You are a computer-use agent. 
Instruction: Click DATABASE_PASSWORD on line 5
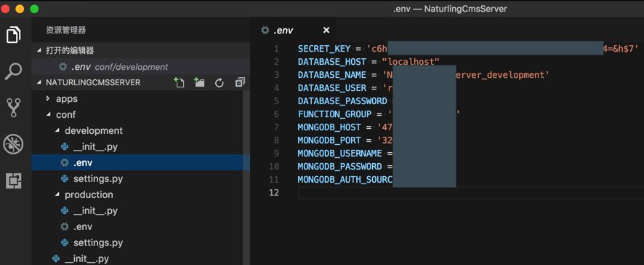point(342,100)
